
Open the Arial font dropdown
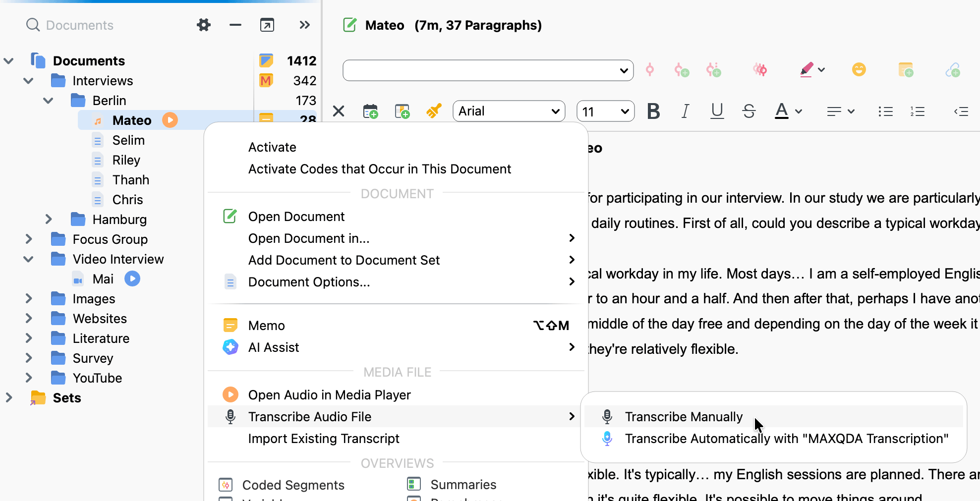(x=509, y=111)
